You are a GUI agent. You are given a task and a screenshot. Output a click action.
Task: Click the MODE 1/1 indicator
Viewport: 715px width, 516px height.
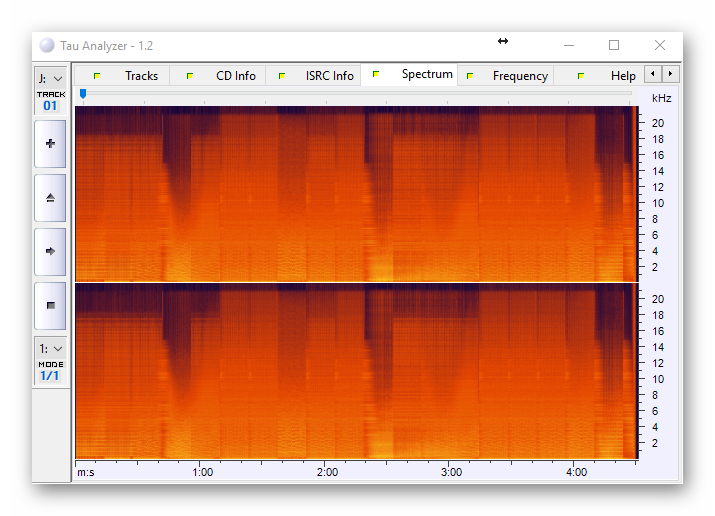(x=50, y=371)
